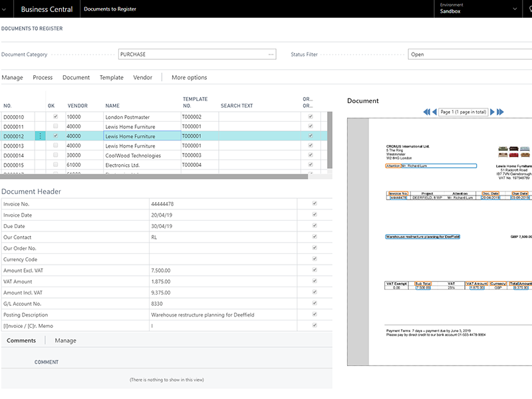Edit the Our Contact value RL
The width and height of the screenshot is (532, 399).
tap(223, 237)
